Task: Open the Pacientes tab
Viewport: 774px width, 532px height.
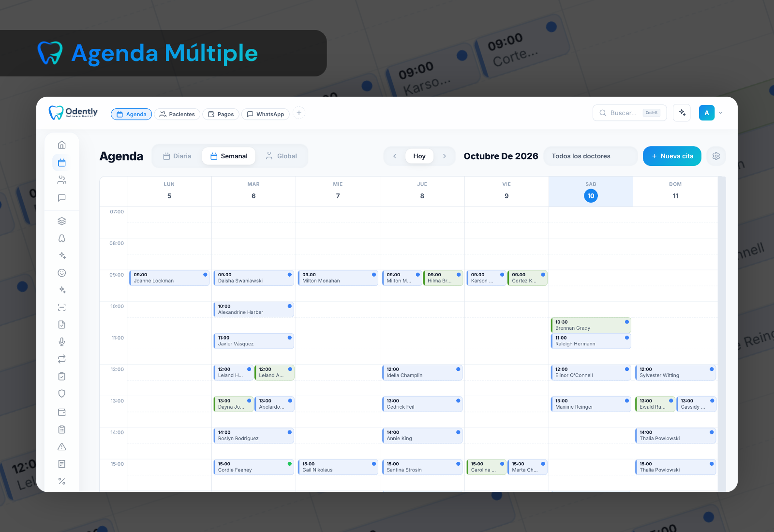Action: pyautogui.click(x=177, y=114)
